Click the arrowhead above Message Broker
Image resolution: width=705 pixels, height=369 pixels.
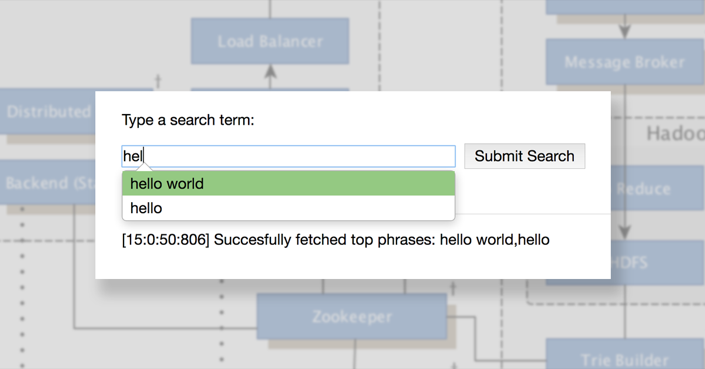point(625,31)
